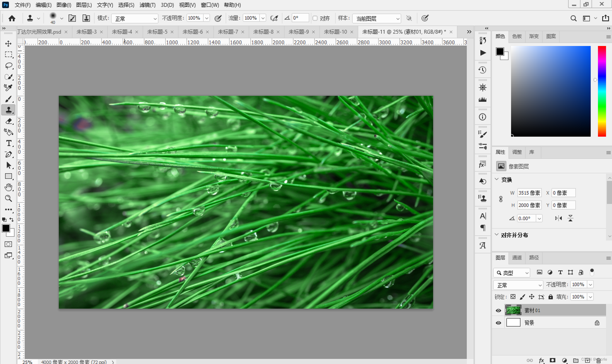This screenshot has height=364, width=612.
Task: Select the Eraser tool
Action: tap(9, 121)
